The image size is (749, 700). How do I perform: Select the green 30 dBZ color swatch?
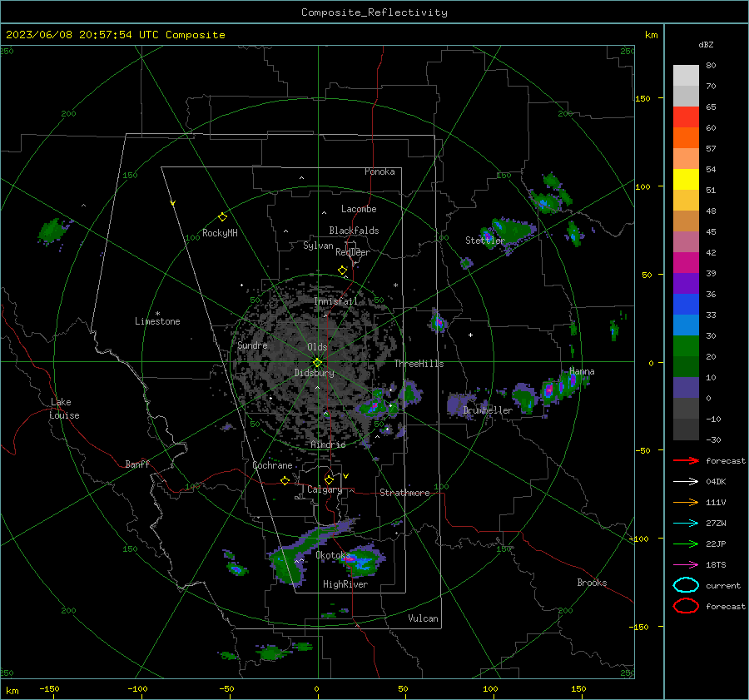[686, 345]
